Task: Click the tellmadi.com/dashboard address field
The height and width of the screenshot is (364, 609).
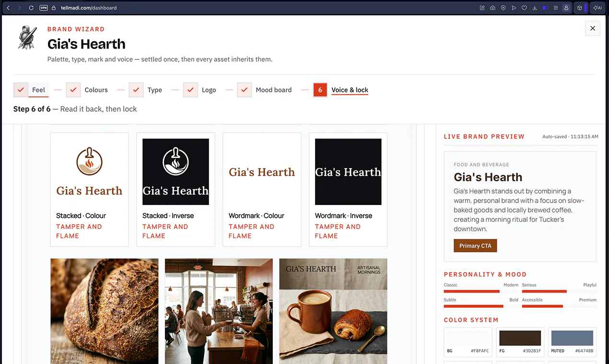Action: [89, 8]
